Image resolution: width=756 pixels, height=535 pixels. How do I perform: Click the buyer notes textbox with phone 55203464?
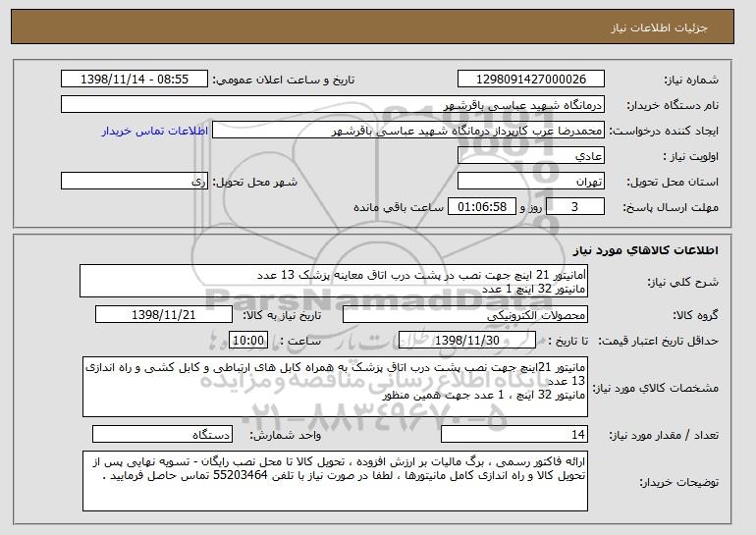coord(335,481)
